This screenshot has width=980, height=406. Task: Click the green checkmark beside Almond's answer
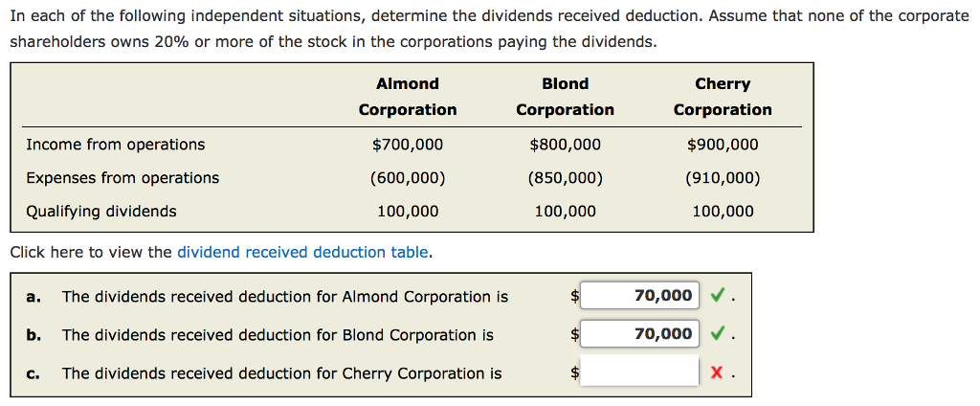click(x=717, y=296)
